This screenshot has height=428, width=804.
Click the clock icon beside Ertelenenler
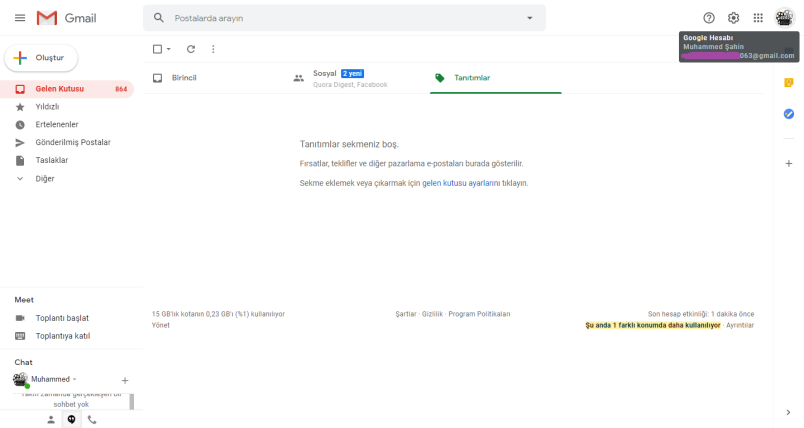point(20,125)
